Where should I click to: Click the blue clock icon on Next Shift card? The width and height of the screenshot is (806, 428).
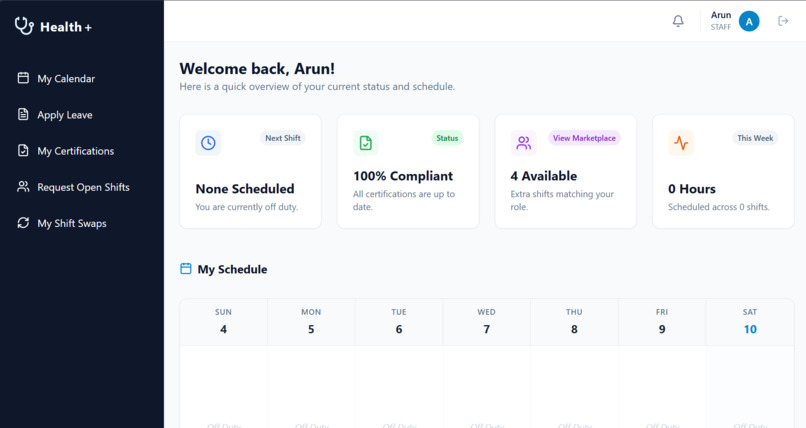pos(208,143)
